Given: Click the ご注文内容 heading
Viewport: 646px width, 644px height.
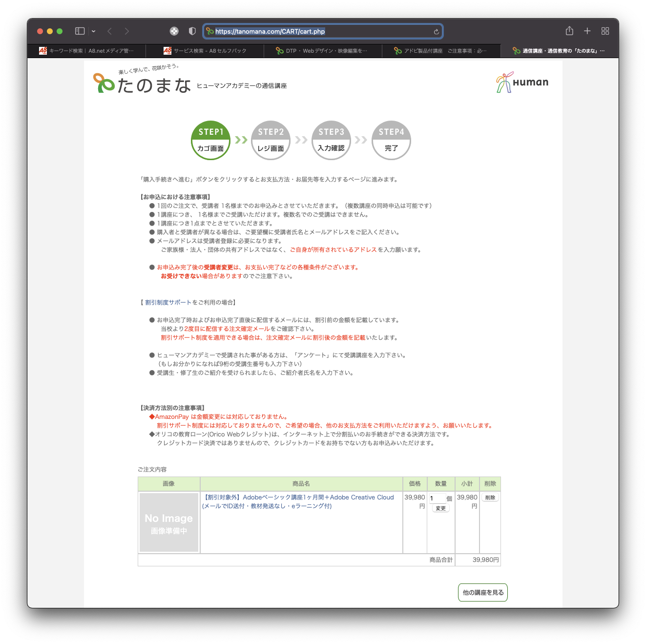Looking at the screenshot, I should click(152, 470).
